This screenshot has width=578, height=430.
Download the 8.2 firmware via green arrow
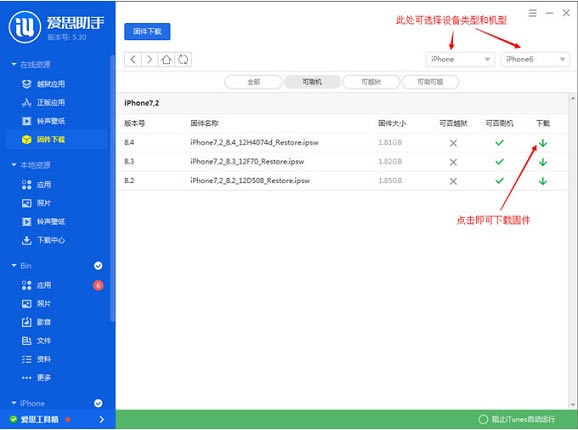click(x=543, y=181)
